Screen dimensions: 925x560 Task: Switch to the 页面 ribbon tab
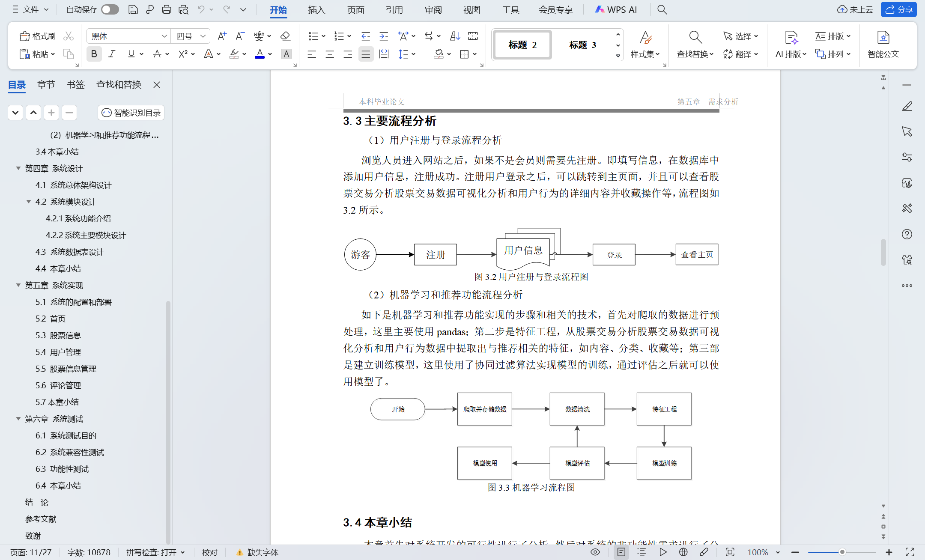pos(355,9)
